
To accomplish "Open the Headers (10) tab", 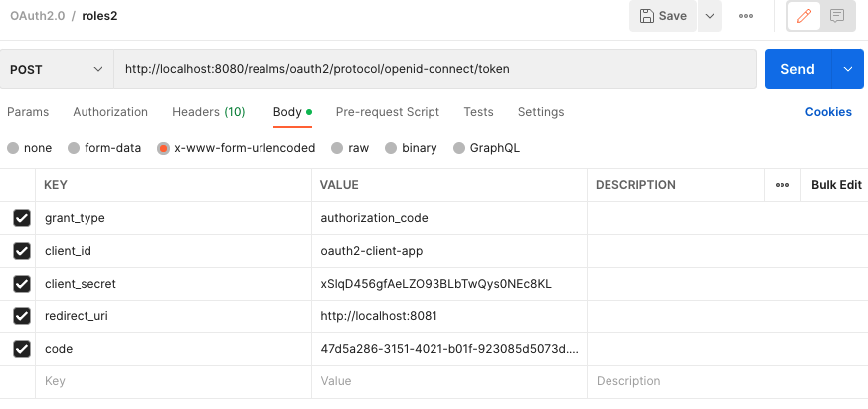I will pyautogui.click(x=208, y=112).
